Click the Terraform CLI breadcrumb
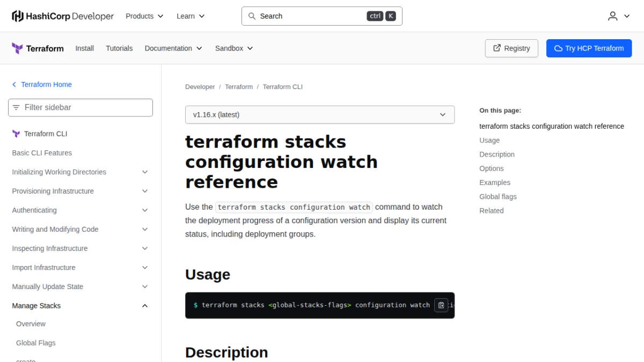Viewport: 644px width, 362px height. 283,87
